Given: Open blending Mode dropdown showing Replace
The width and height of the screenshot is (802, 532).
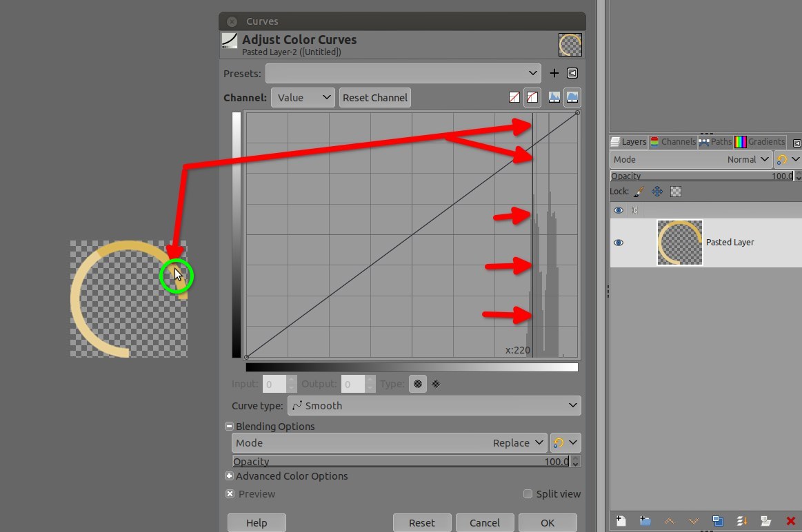Looking at the screenshot, I should click(389, 443).
